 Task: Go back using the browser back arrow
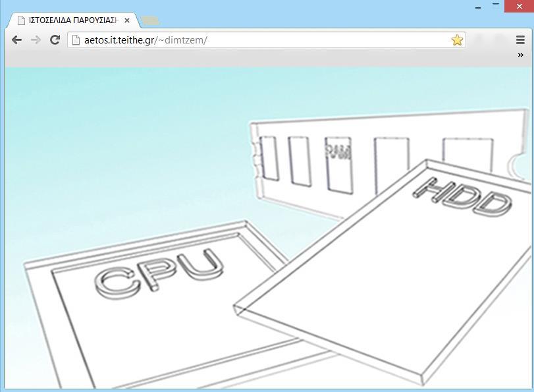point(16,40)
